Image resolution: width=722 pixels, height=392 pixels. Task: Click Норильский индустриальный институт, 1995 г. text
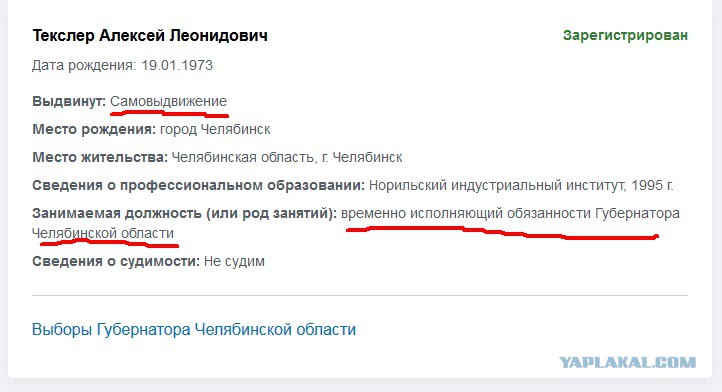(x=521, y=186)
